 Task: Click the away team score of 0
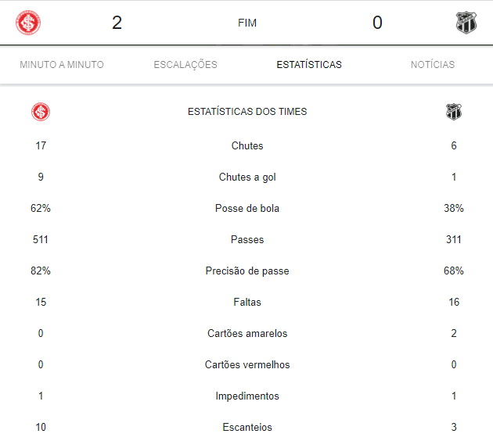(x=377, y=23)
